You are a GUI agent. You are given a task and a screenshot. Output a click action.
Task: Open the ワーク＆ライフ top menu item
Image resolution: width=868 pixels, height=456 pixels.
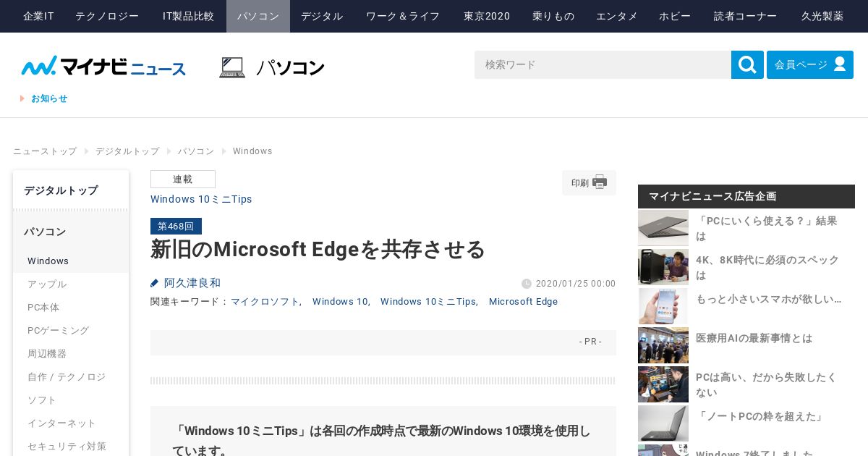click(403, 16)
